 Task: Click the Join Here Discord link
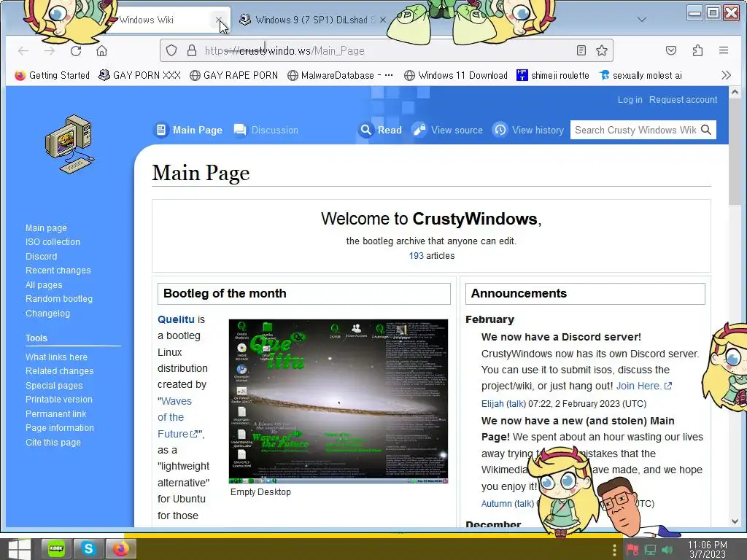click(x=643, y=386)
